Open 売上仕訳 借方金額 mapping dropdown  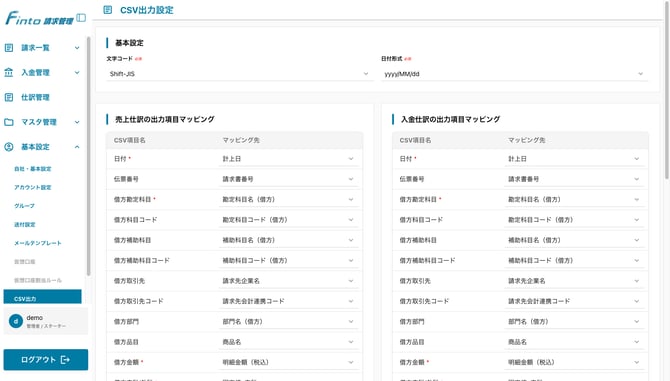tap(288, 363)
